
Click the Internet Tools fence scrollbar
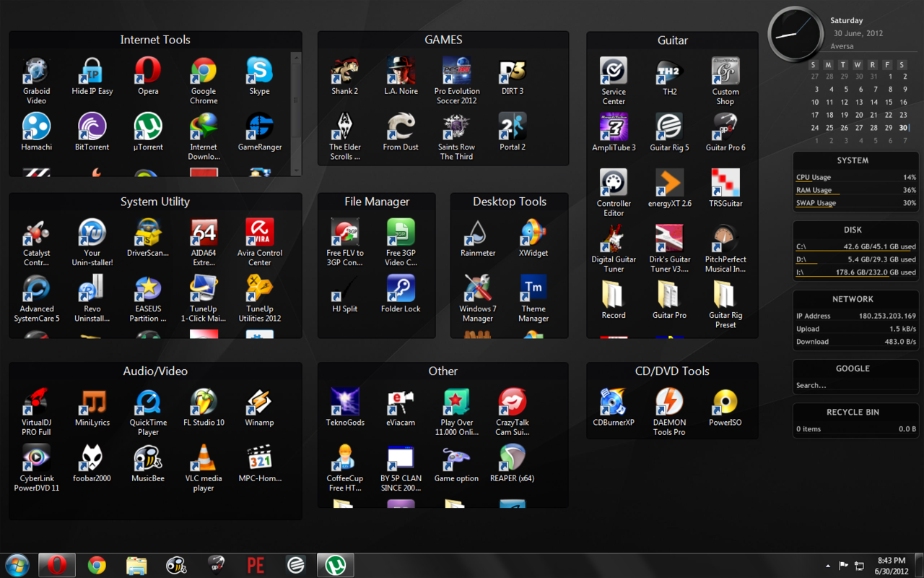tap(296, 113)
